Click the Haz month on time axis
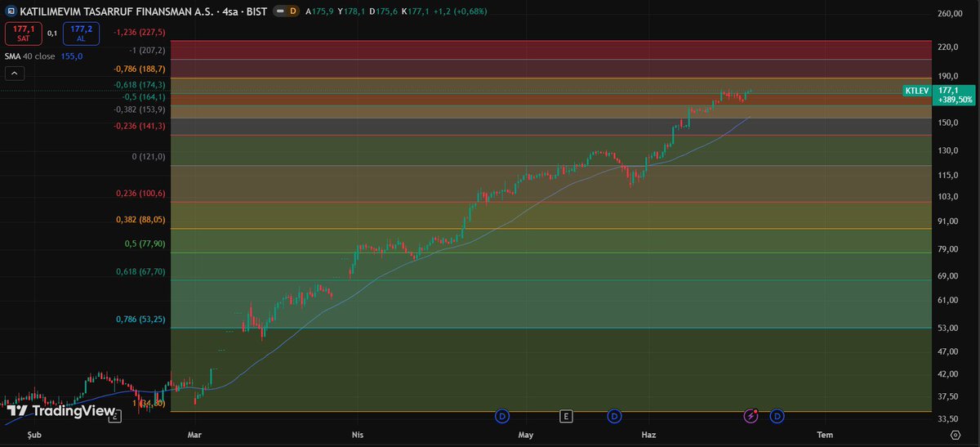The height and width of the screenshot is (447, 980). pyautogui.click(x=649, y=436)
